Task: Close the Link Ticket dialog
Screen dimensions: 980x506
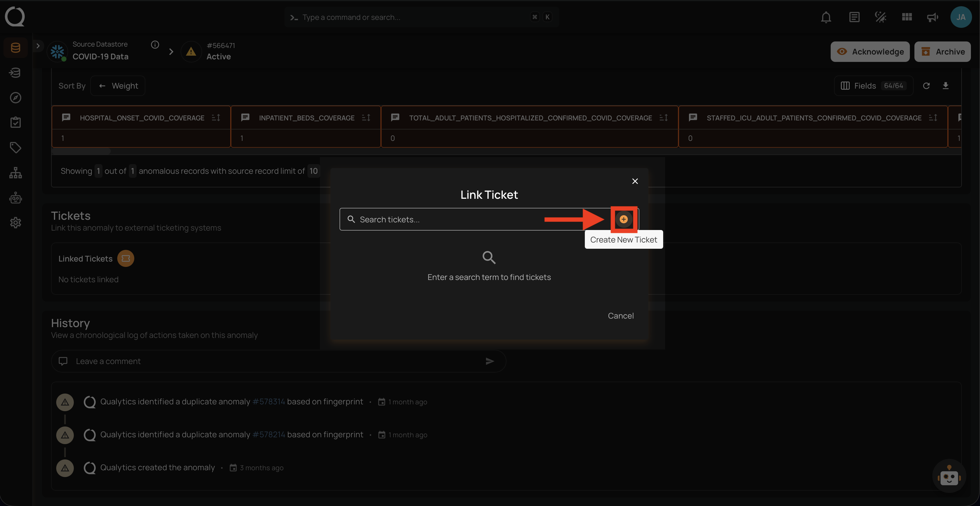Action: click(x=635, y=181)
